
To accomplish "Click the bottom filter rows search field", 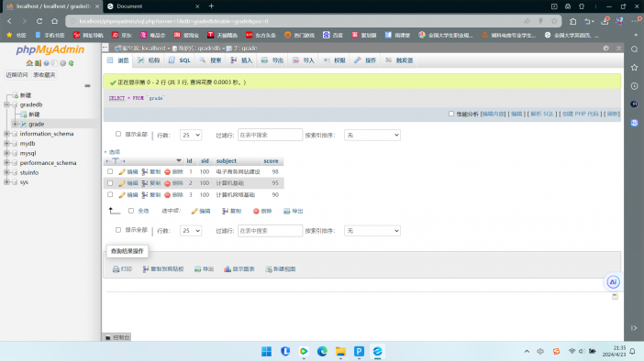I will [270, 231].
